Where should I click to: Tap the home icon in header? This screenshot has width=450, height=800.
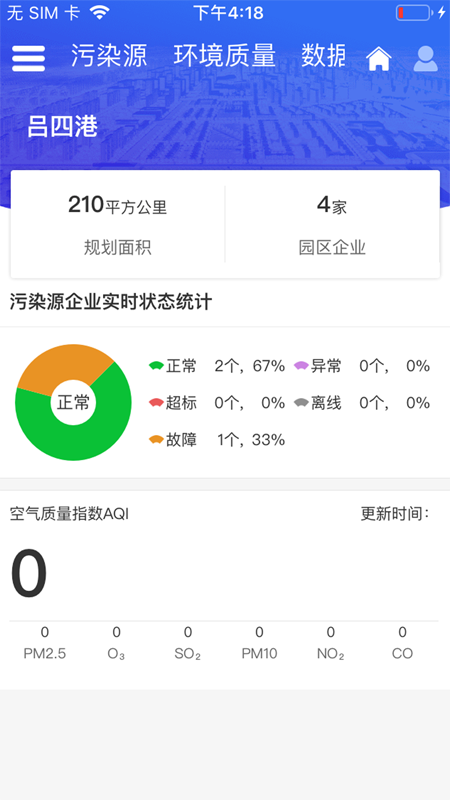379,59
